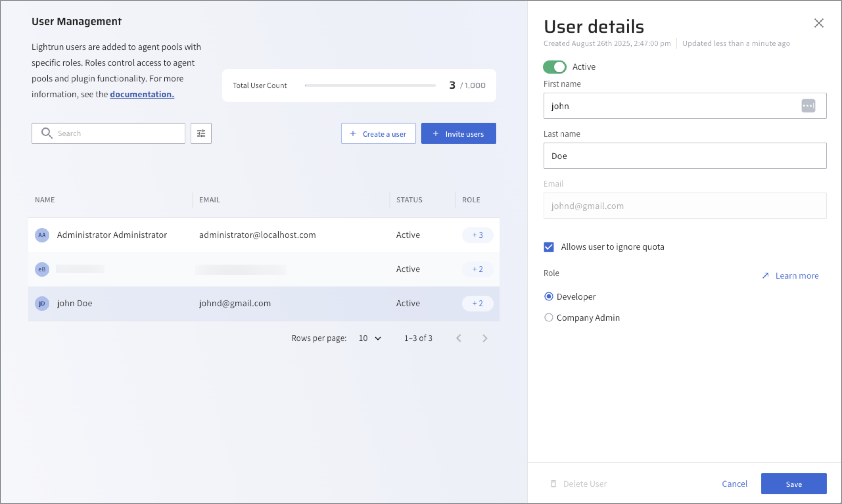Click the magnifier search icon

click(47, 133)
